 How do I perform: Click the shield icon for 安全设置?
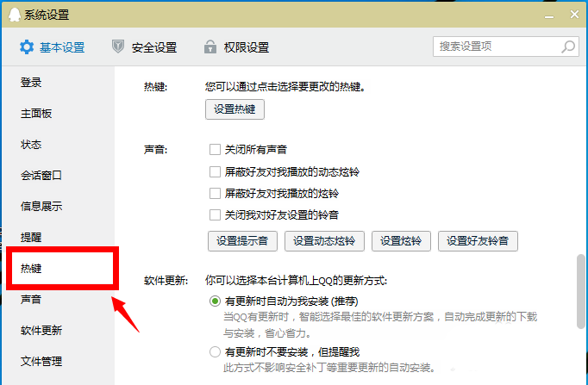click(x=118, y=47)
